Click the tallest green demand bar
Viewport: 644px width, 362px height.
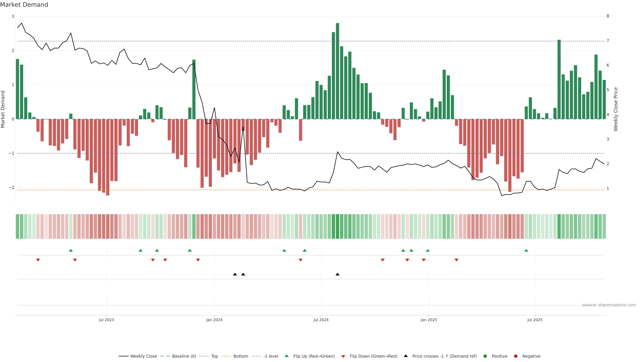pos(337,71)
